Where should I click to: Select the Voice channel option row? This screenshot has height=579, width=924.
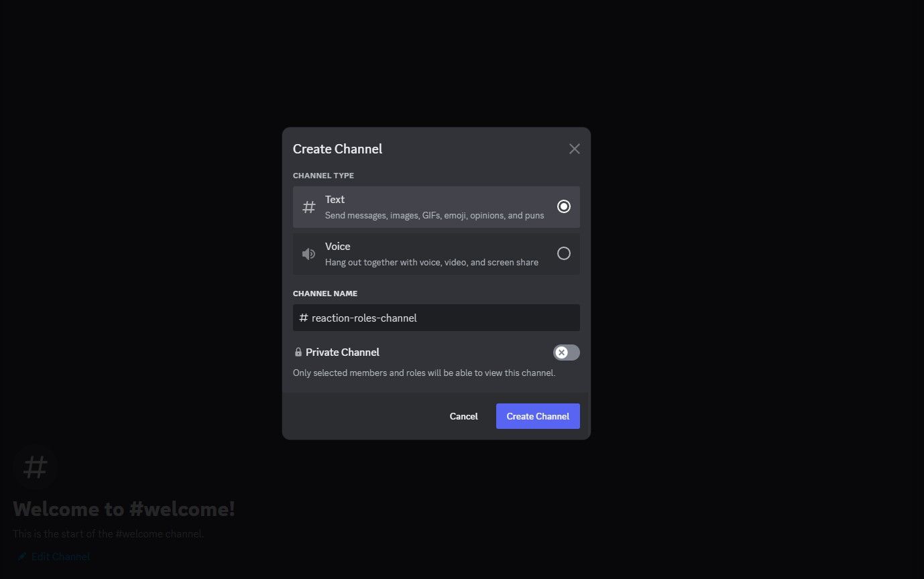436,253
